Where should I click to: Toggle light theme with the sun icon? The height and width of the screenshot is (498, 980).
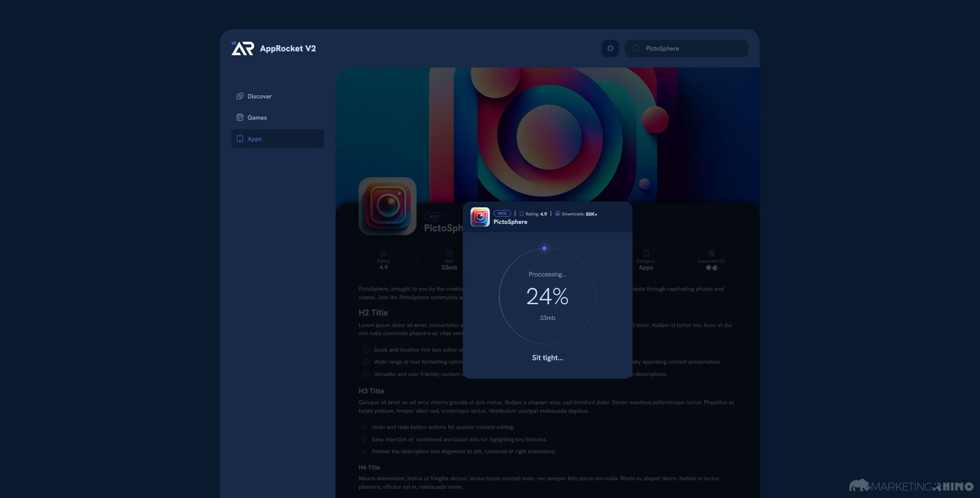point(610,48)
